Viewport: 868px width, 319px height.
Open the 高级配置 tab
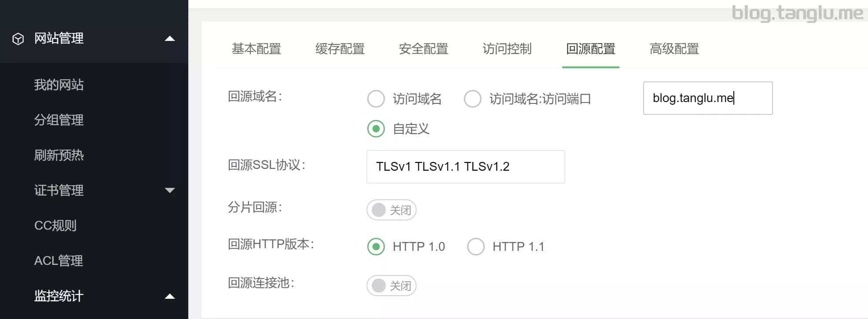[674, 48]
